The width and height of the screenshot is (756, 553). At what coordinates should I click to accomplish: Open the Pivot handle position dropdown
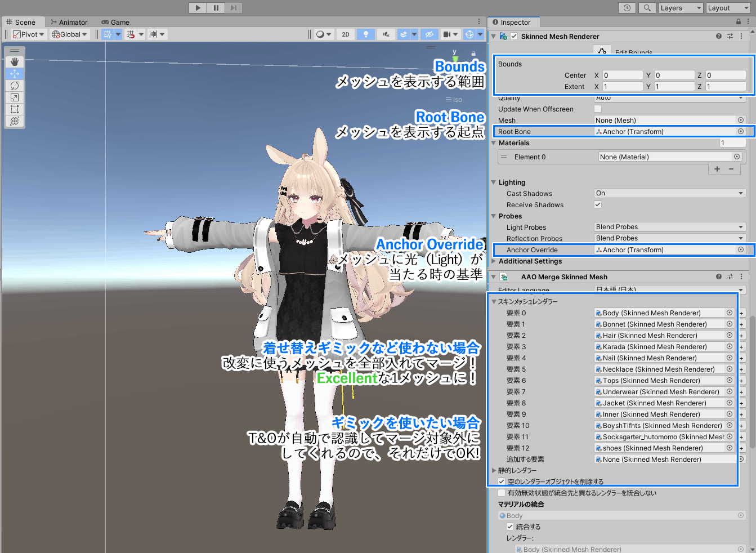(29, 34)
